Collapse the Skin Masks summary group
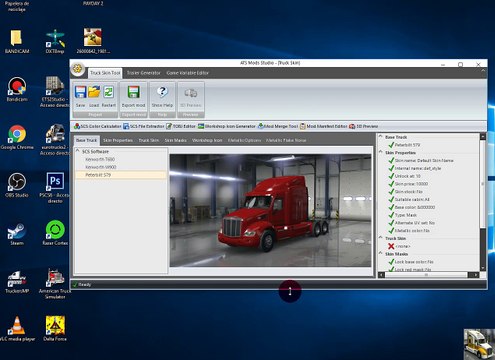The image size is (495, 360). (x=381, y=254)
